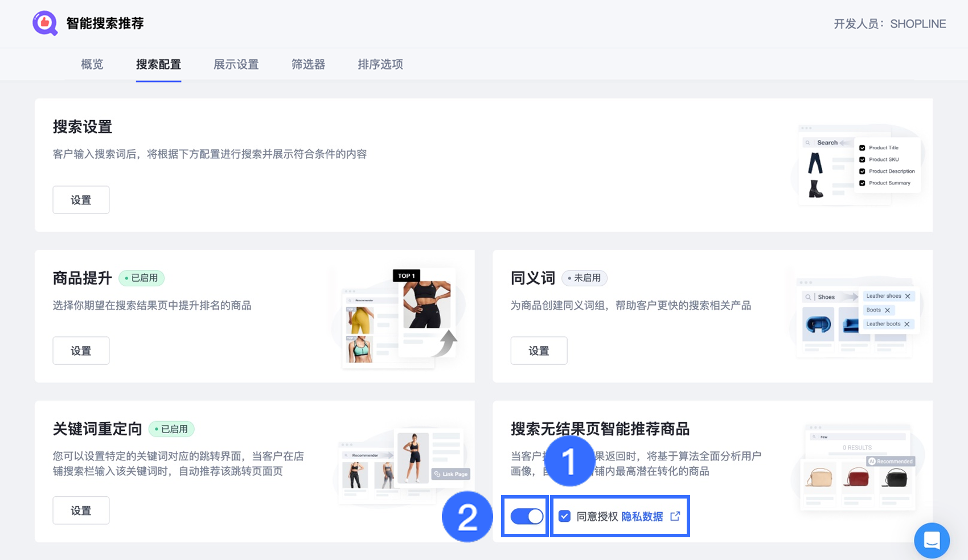968x560 pixels.
Task: Click the 关键词重定向 Link Page illustration
Action: point(402,467)
